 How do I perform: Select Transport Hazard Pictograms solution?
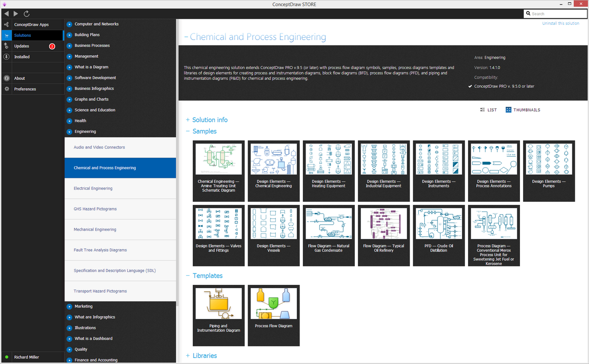pos(120,291)
